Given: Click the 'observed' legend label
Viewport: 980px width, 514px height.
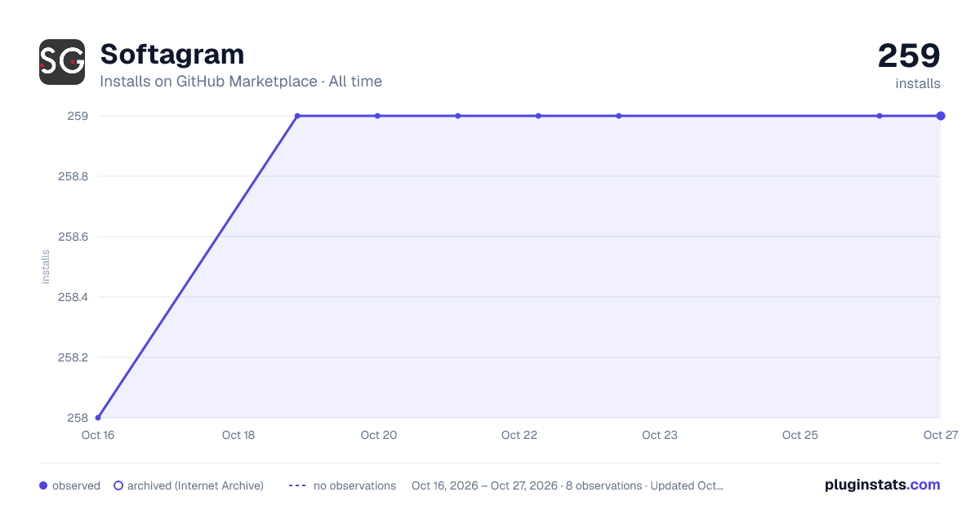Looking at the screenshot, I should click(76, 485).
